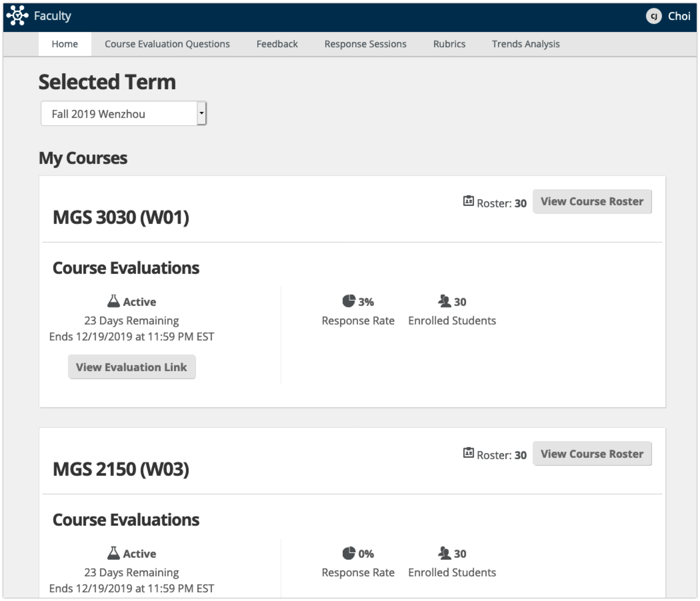The image size is (700, 601).
Task: Click Active status text in MGS 3030
Action: click(140, 301)
